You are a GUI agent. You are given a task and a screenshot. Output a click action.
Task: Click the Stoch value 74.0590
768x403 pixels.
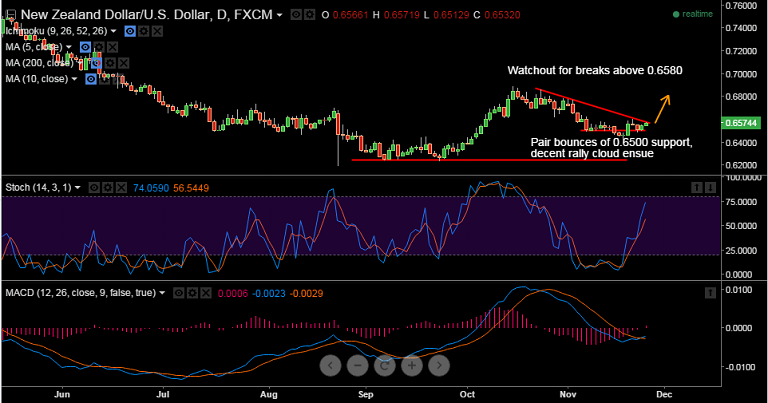point(151,188)
